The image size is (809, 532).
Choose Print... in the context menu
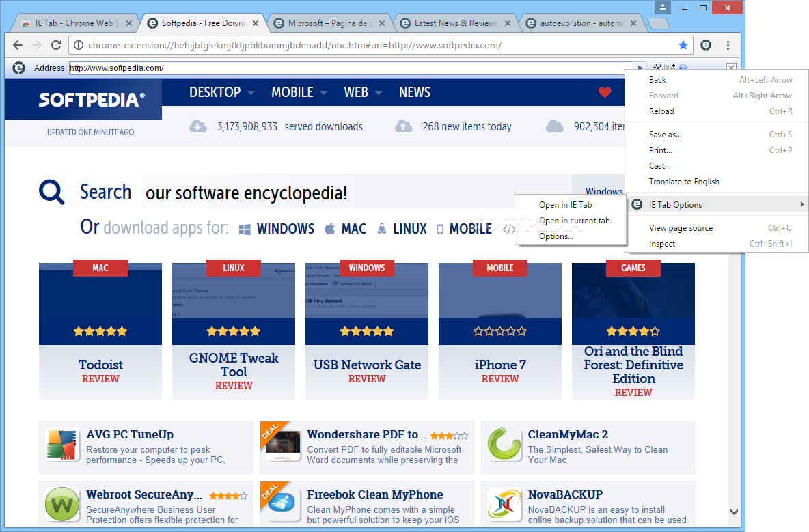pos(717,150)
